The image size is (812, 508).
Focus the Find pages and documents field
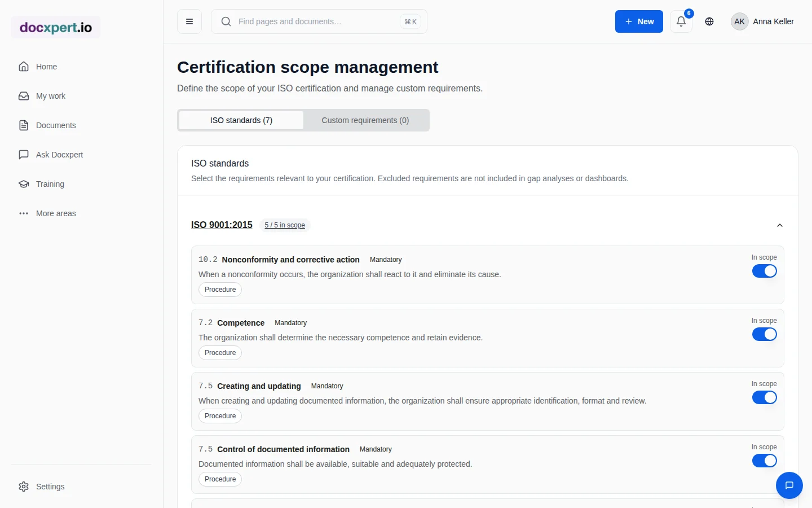319,21
